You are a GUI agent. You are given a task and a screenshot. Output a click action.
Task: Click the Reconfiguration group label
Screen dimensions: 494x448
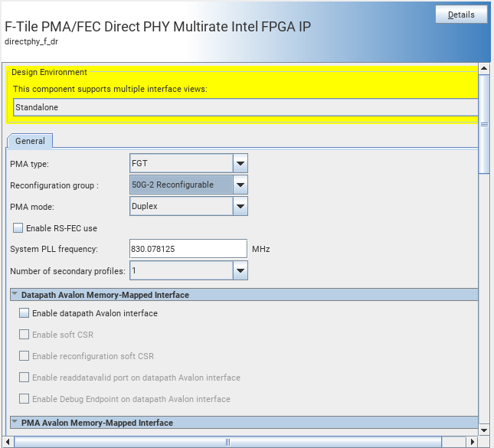coord(54,185)
